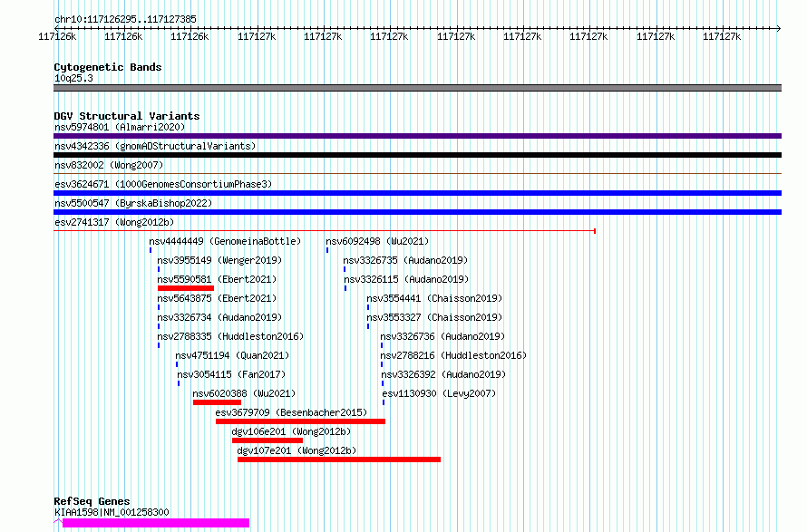807x532 pixels.
Task: Click esv1130930 (Levy2007) label
Action: 439,393
